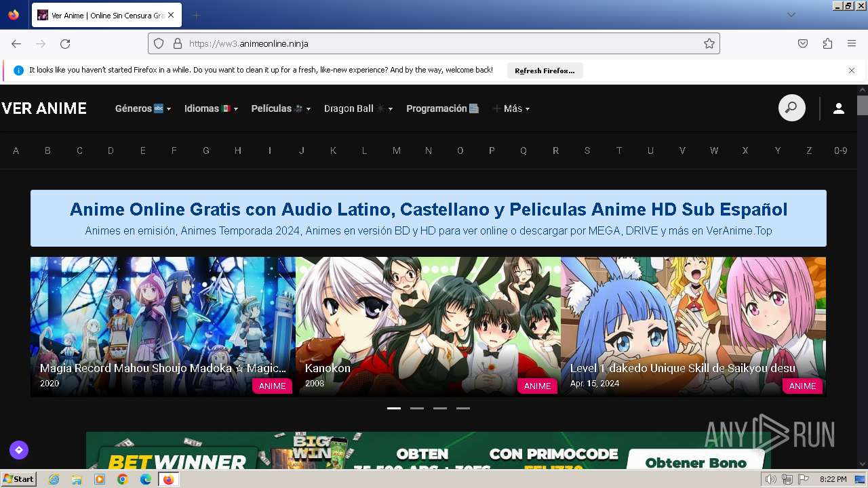The height and width of the screenshot is (488, 868).
Task: Filter anime by letter H
Action: point(238,150)
